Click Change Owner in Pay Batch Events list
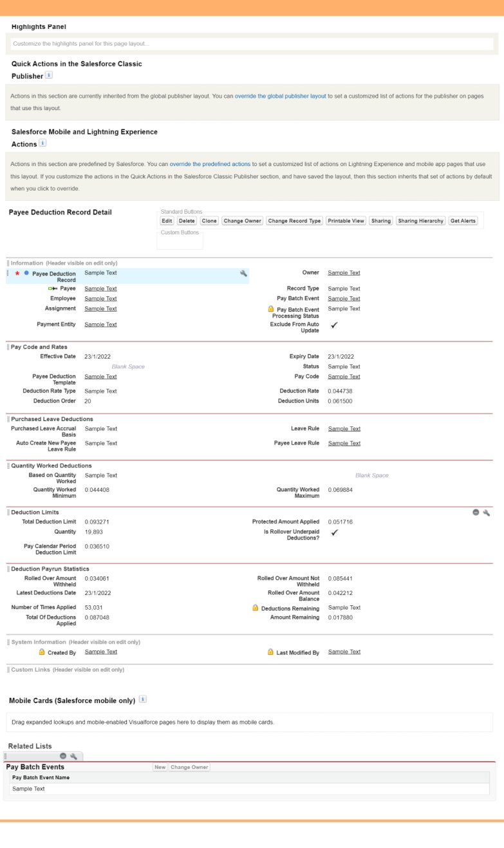This screenshot has height=848, width=504. [189, 767]
